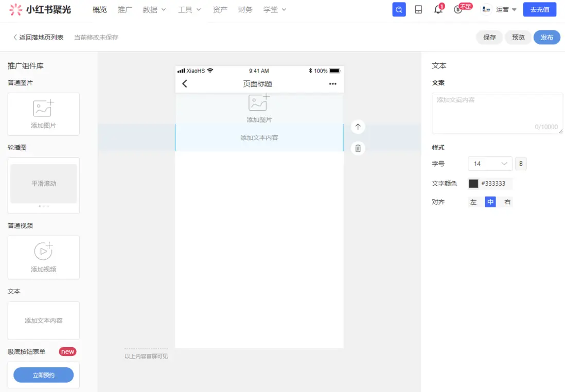Select the 添加图片 placeholder in phone preview

(259, 109)
